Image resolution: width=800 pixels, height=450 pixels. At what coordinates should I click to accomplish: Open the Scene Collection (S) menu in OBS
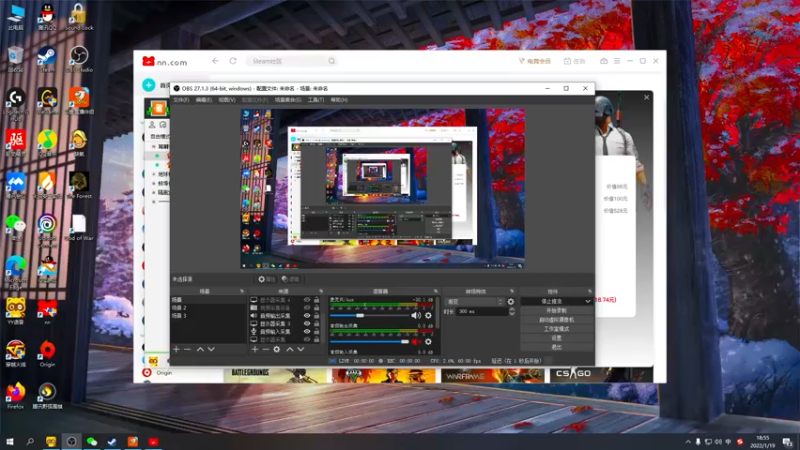pos(288,100)
